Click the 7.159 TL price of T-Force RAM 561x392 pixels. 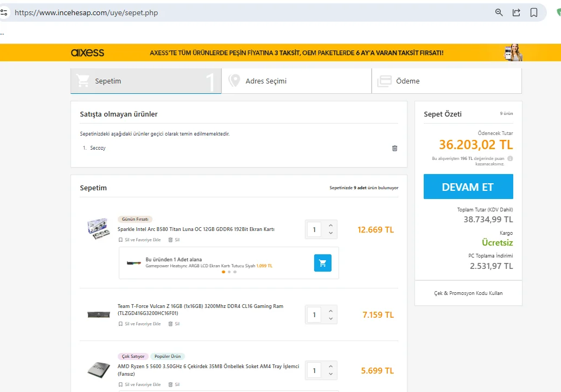[378, 315]
